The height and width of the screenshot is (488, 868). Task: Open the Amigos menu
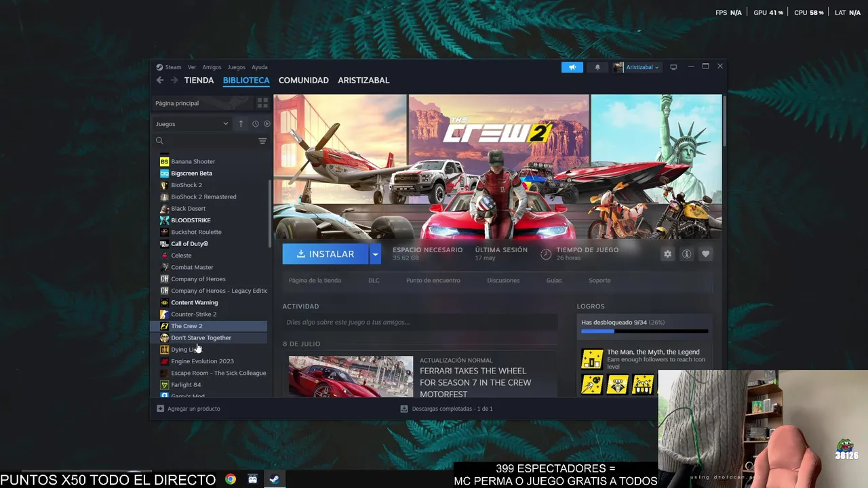click(212, 67)
